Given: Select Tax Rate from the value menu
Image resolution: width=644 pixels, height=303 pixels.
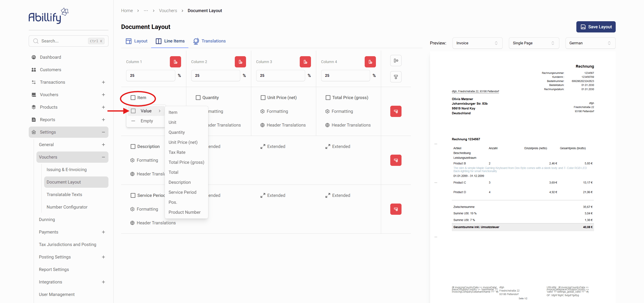Looking at the screenshot, I should 177,152.
